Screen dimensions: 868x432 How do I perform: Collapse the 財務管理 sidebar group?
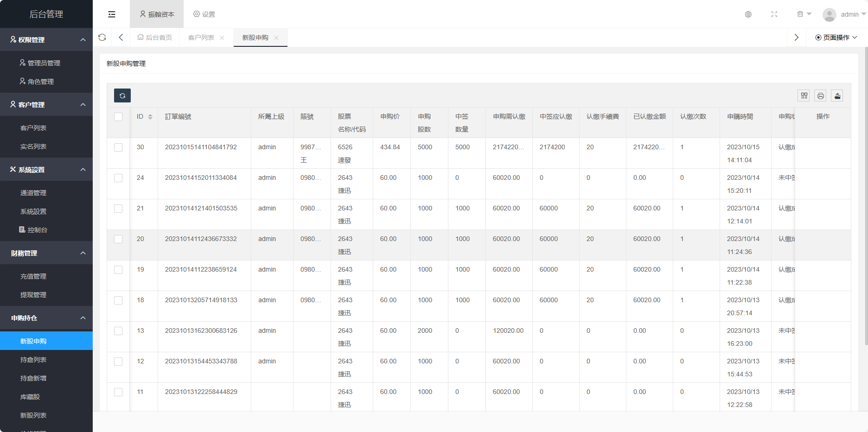point(46,253)
